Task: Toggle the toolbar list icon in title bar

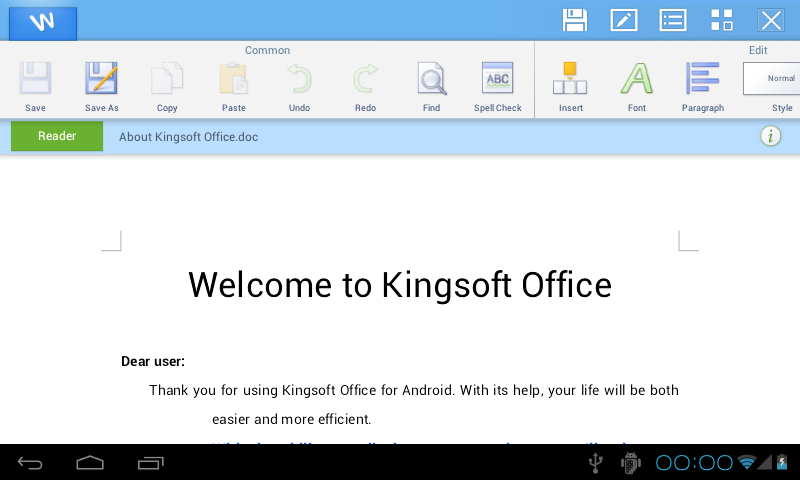Action: coord(673,21)
